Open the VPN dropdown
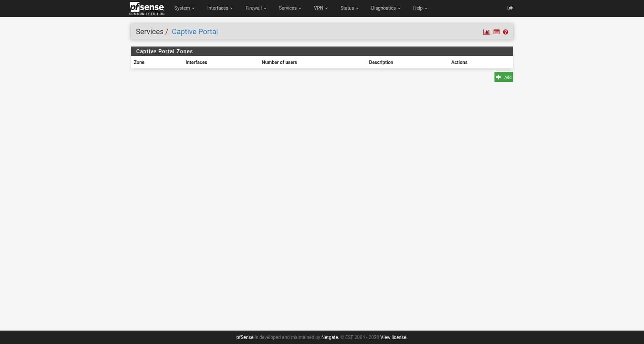644x344 pixels. click(x=321, y=8)
